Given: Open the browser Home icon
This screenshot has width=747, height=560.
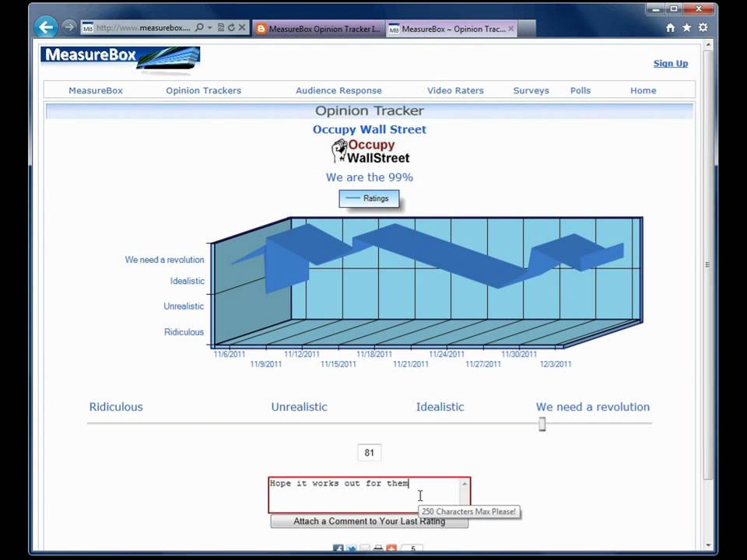Looking at the screenshot, I should click(670, 28).
